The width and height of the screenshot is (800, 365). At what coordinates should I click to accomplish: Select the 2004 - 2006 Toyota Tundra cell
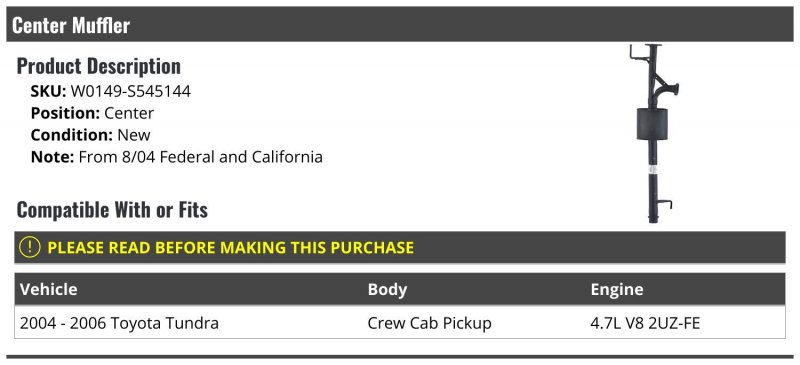click(x=119, y=323)
